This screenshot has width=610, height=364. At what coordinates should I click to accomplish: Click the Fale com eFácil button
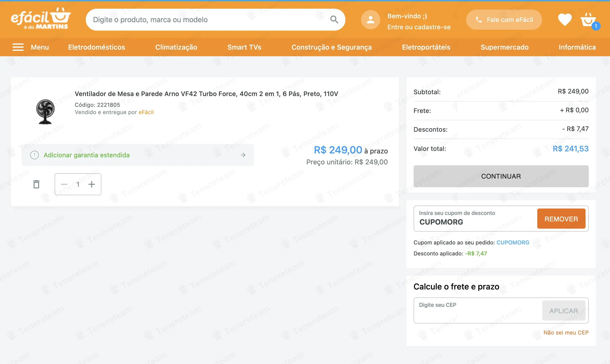point(504,20)
